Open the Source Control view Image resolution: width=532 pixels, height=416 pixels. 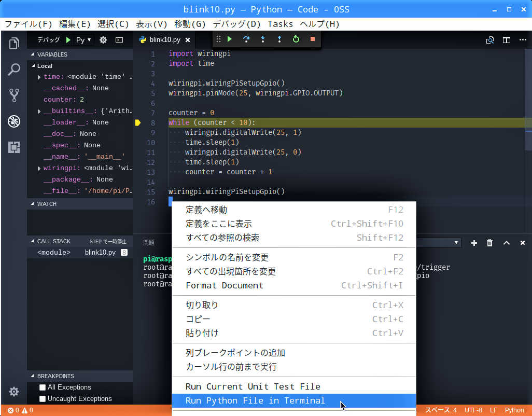click(14, 95)
